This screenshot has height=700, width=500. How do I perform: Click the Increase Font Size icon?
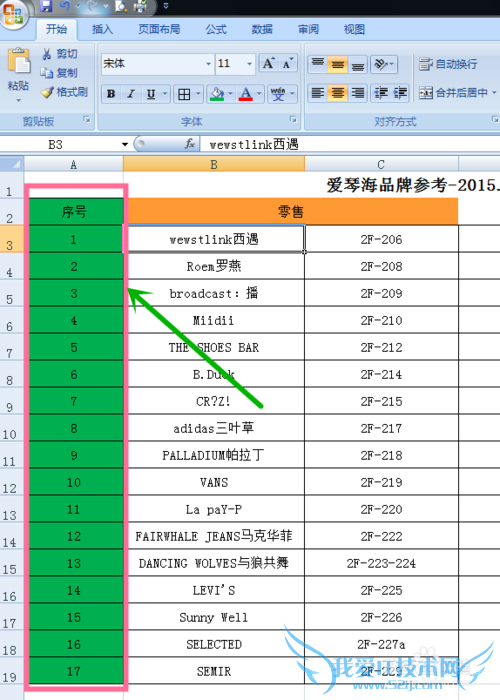(x=269, y=64)
